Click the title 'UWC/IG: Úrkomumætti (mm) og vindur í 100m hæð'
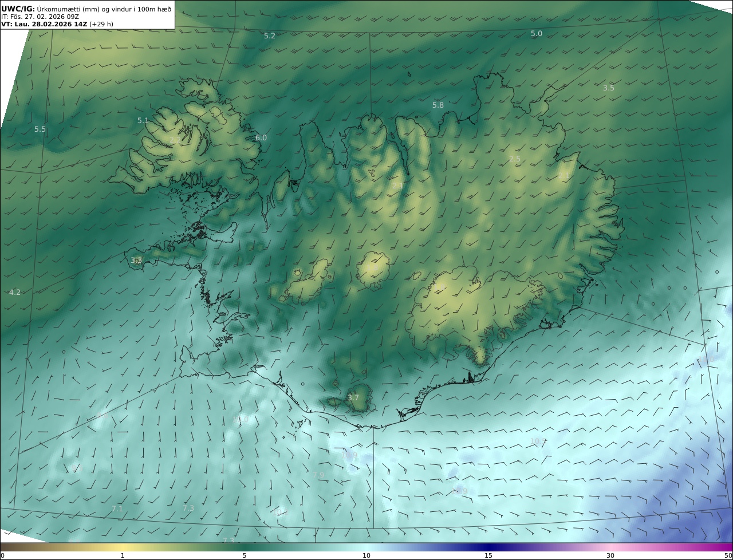The height and width of the screenshot is (560, 733). coord(86,9)
